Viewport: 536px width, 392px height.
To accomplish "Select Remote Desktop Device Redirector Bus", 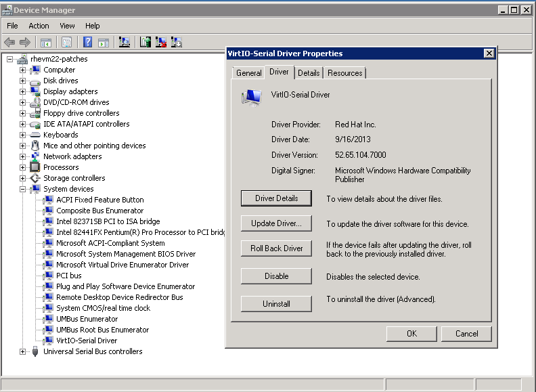I will pyautogui.click(x=120, y=297).
